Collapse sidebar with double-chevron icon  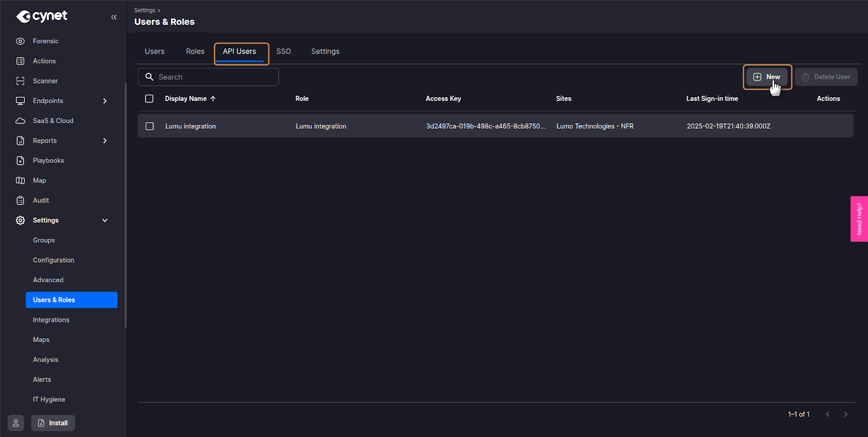coord(114,17)
